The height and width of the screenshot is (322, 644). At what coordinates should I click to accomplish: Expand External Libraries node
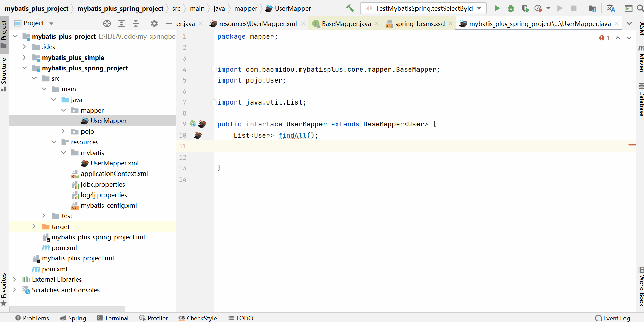click(15, 279)
